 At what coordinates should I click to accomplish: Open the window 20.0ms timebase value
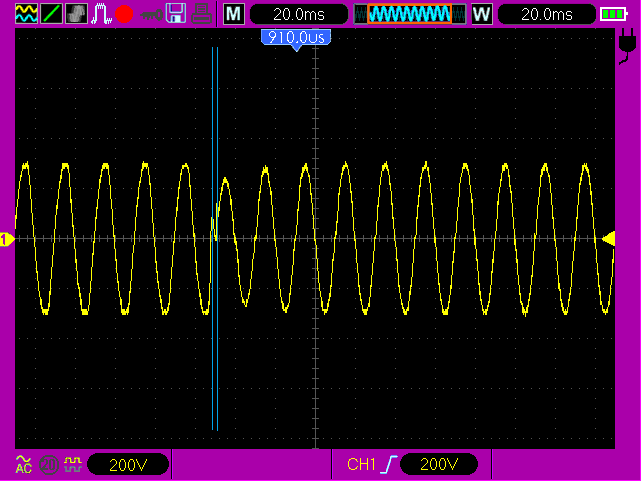coord(547,14)
